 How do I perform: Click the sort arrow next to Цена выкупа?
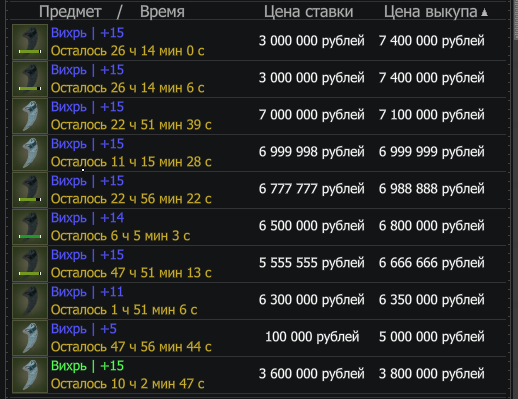pos(485,13)
